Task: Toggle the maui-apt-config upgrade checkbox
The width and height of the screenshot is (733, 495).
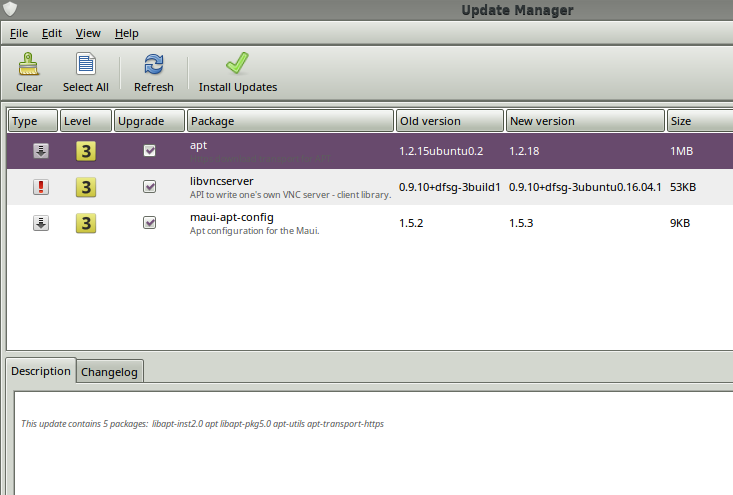Action: 150,223
